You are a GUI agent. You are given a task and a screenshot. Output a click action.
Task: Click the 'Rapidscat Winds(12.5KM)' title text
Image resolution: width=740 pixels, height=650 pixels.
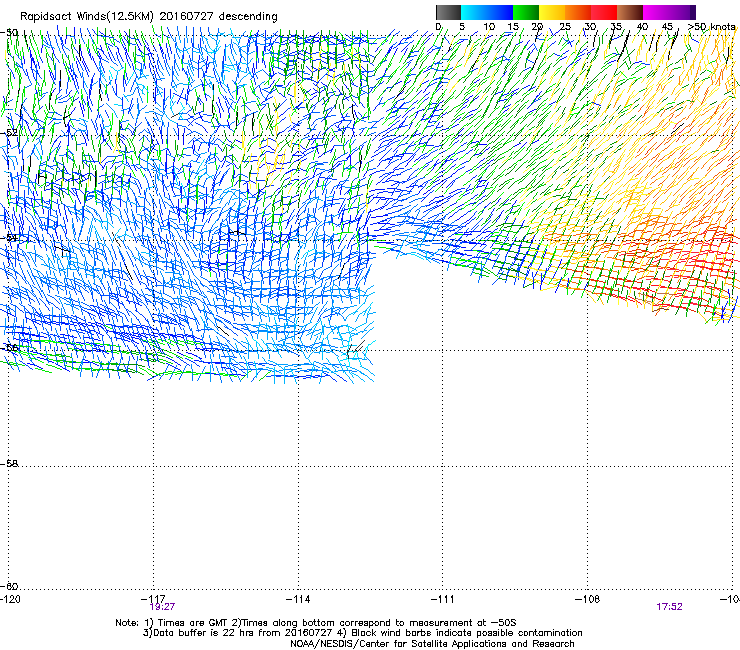point(87,17)
